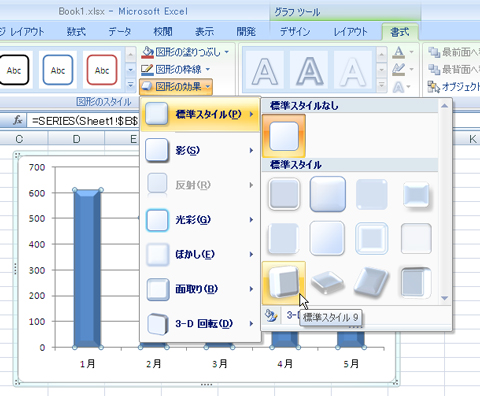Switch to the 校閲 ribbon tab
This screenshot has height=396, width=480.
pyautogui.click(x=163, y=32)
